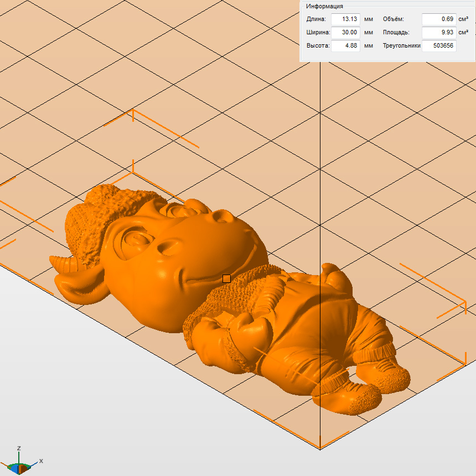The image size is (476, 476).
Task: Click inside the Высота value field
Action: 345,46
